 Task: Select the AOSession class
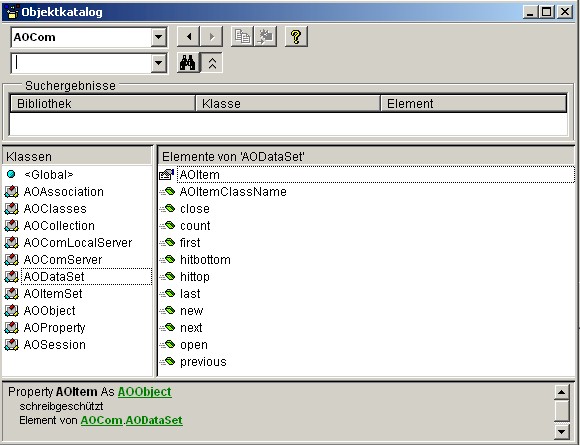(54, 345)
